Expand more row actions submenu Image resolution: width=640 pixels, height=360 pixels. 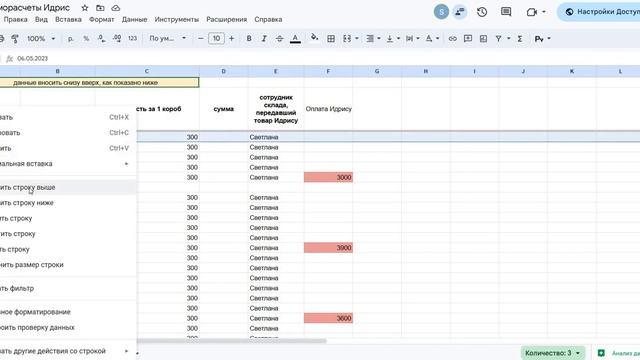click(x=67, y=351)
